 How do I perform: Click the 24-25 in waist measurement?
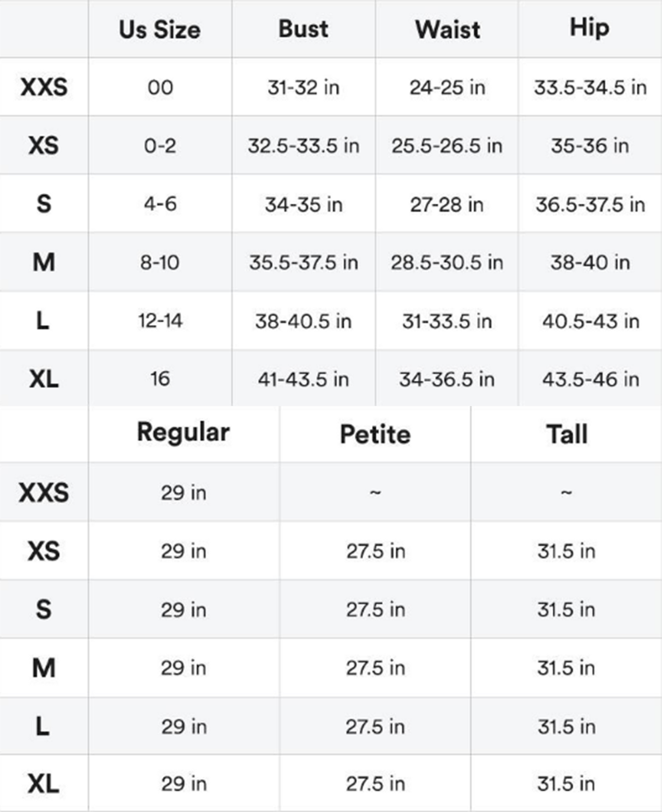point(447,87)
